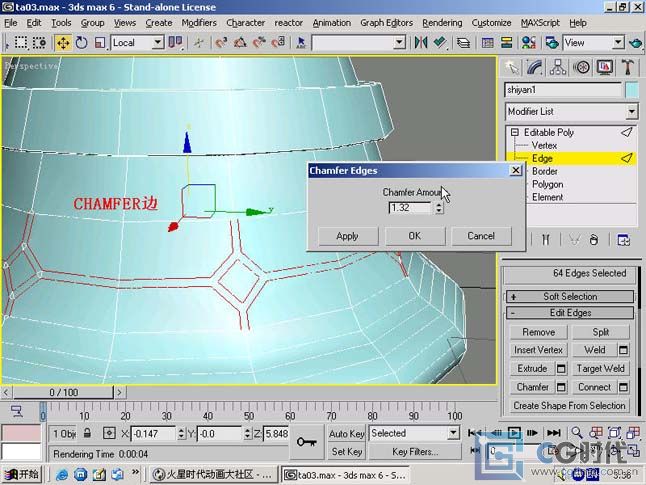Click the pink MAXScript listener mini box
The height and width of the screenshot is (485, 646).
point(21,433)
